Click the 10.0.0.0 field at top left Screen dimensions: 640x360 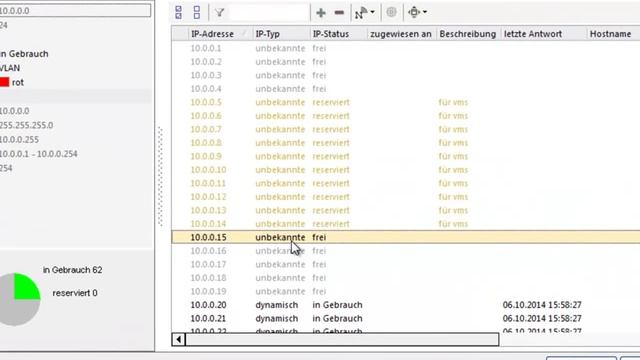(75, 11)
